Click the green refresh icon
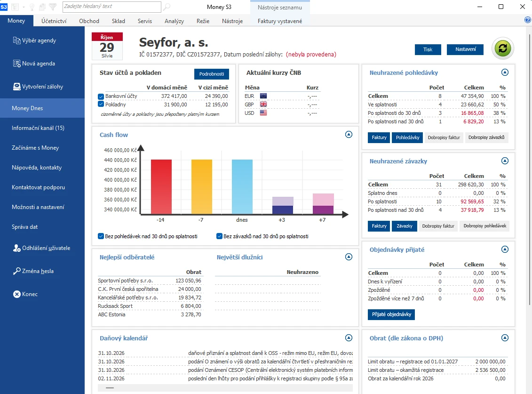This screenshot has width=532, height=394. (502, 48)
